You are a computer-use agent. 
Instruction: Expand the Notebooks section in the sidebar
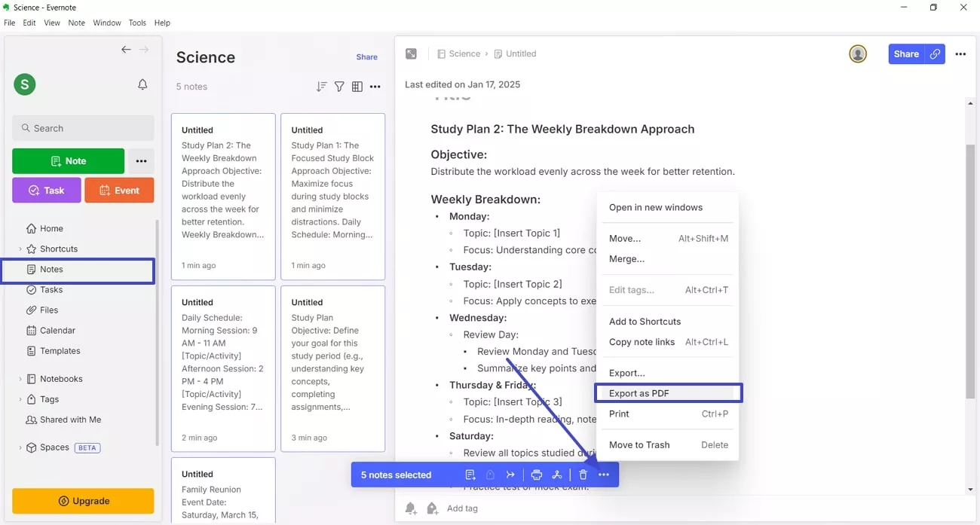click(21, 378)
